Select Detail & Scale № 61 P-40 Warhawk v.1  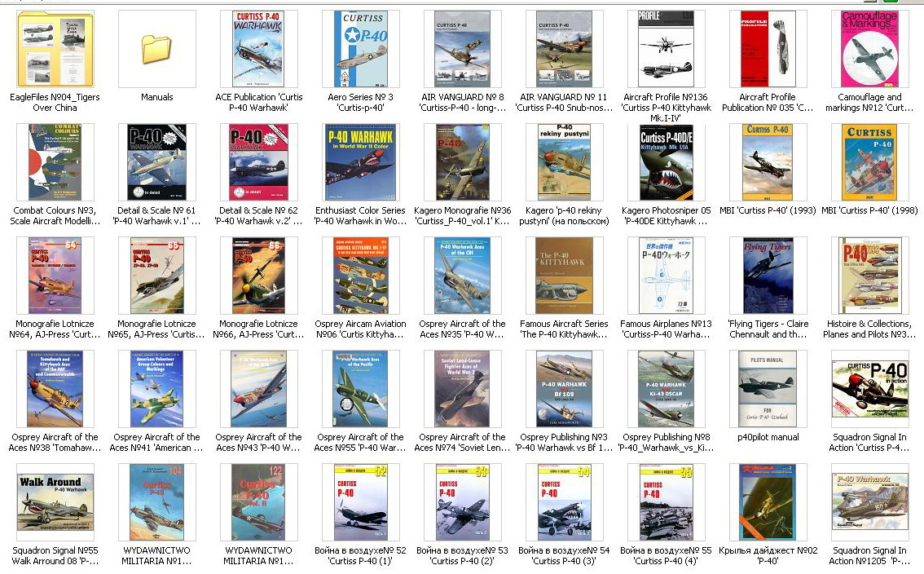pyautogui.click(x=156, y=162)
